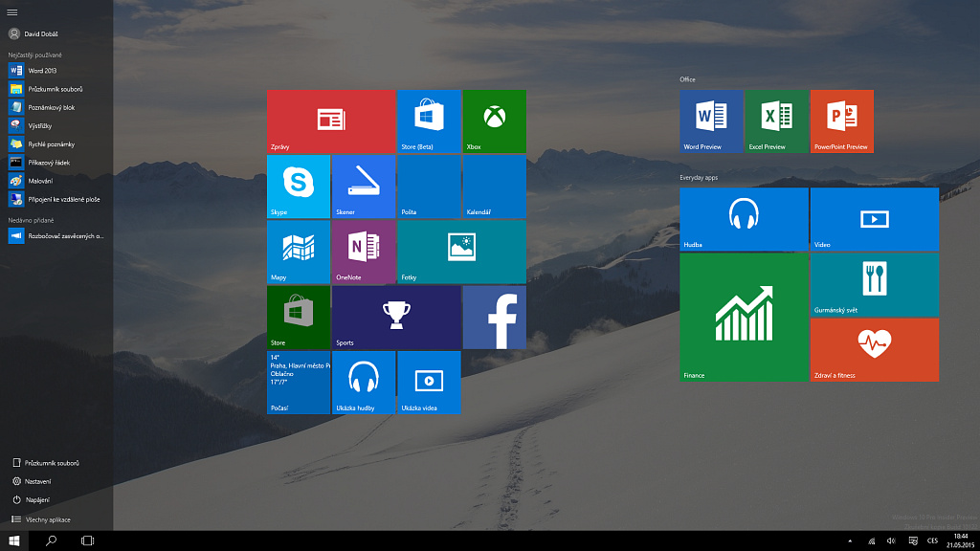This screenshot has height=551, width=980.
Task: Open the Finance tile
Action: click(x=744, y=318)
